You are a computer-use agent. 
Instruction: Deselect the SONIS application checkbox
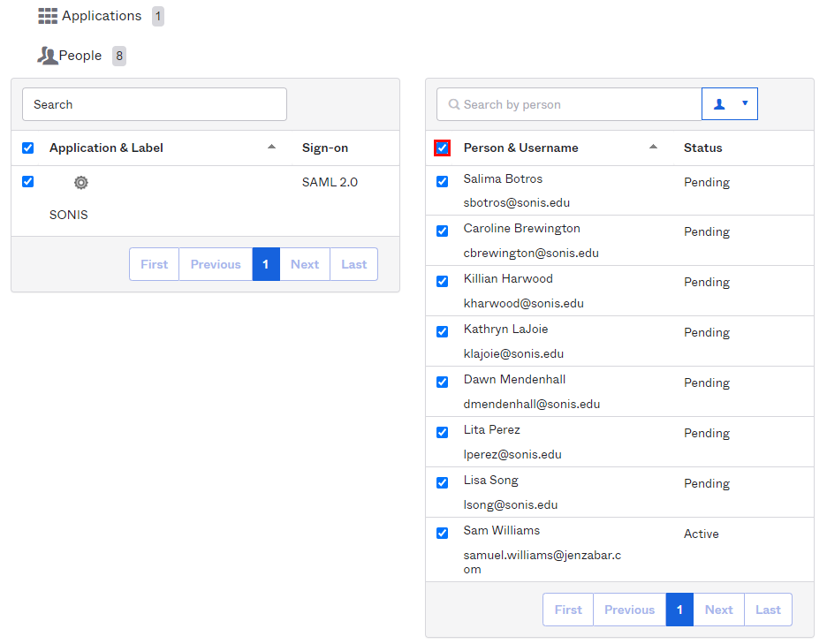[x=28, y=182]
